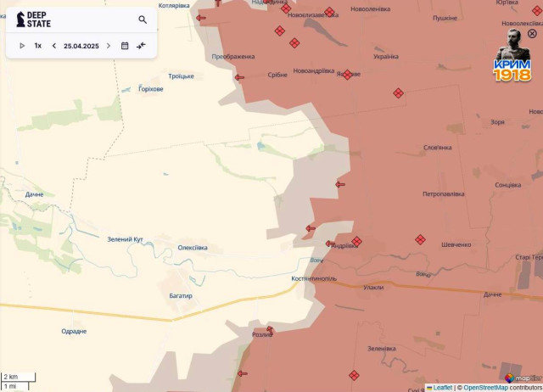Go to next date with right chevron
This screenshot has width=543, height=392.
[x=109, y=46]
